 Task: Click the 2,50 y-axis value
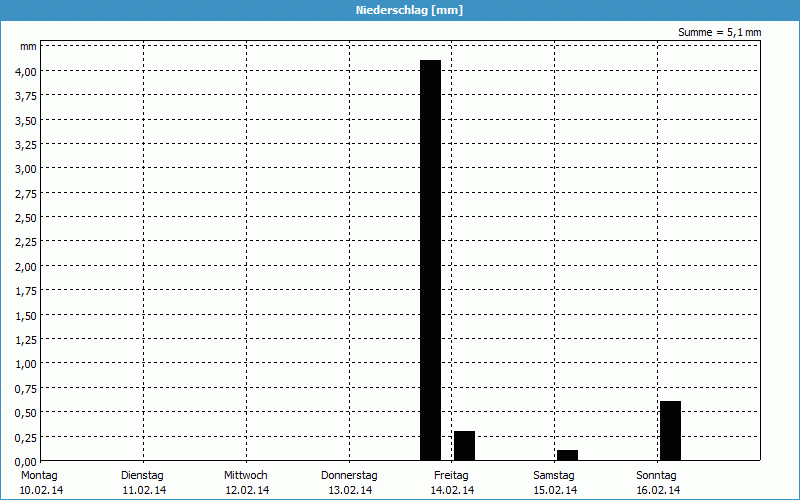coord(26,218)
